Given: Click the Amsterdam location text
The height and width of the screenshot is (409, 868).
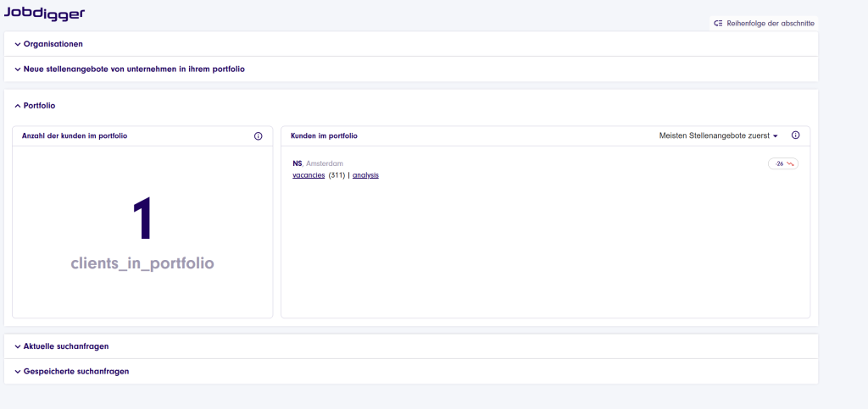Looking at the screenshot, I should pos(325,163).
